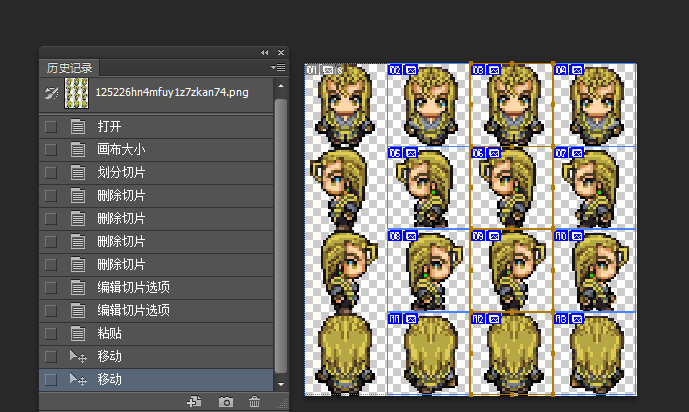Select the 打开 history state

(x=156, y=126)
